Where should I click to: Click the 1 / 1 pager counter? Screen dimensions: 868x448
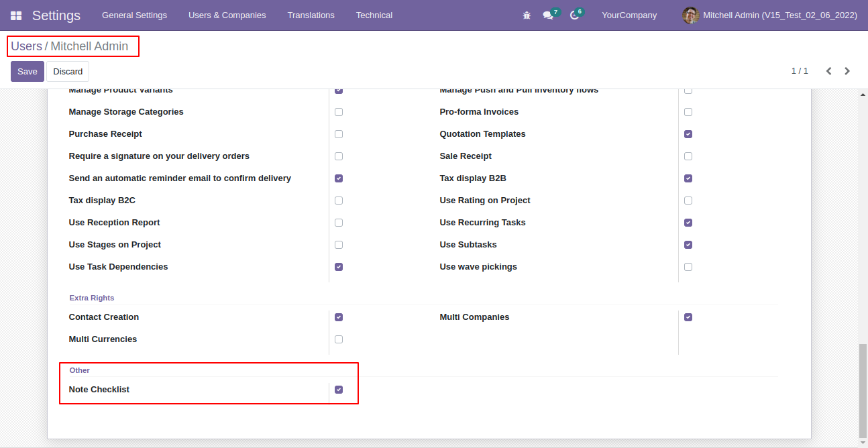pos(800,71)
